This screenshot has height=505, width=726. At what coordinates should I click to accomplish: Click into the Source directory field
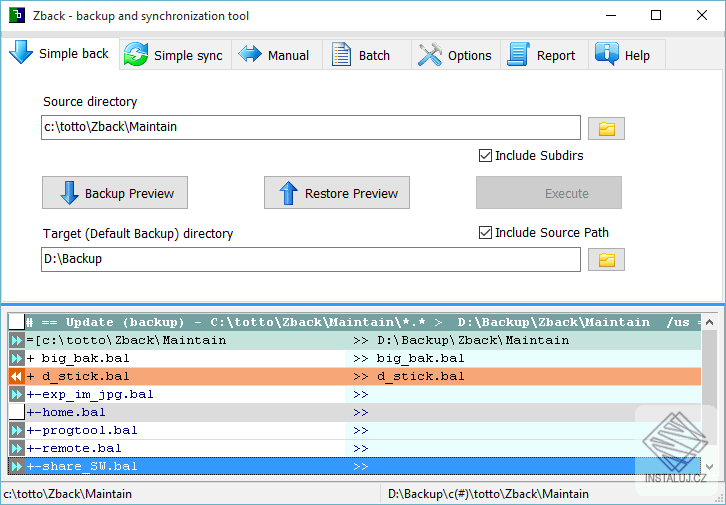(x=311, y=127)
